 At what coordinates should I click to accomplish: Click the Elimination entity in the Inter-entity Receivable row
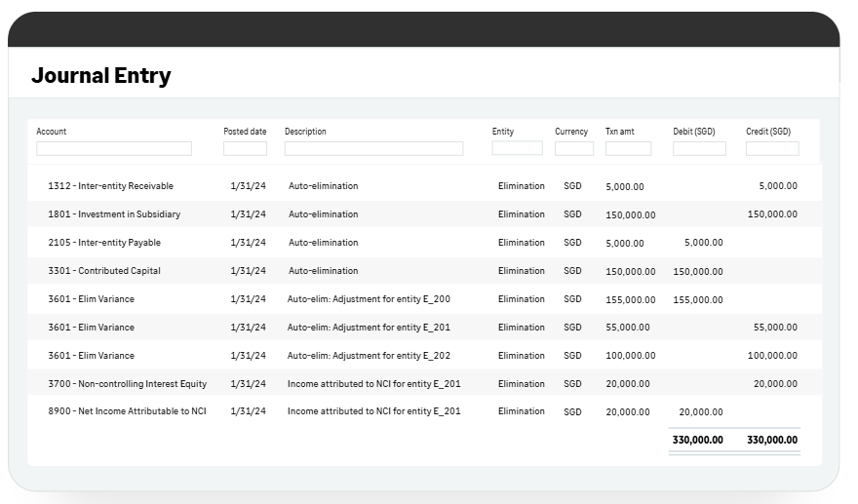point(522,186)
